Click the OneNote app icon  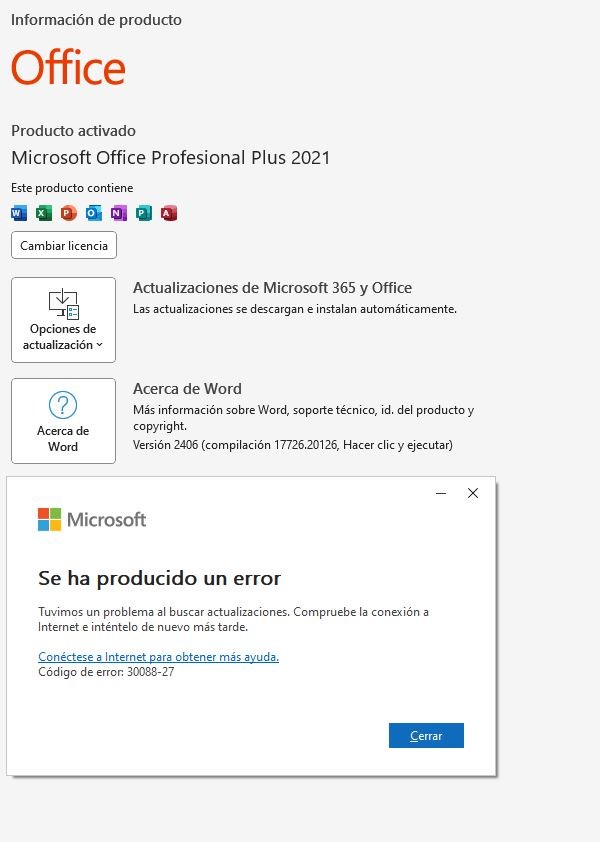[x=119, y=213]
